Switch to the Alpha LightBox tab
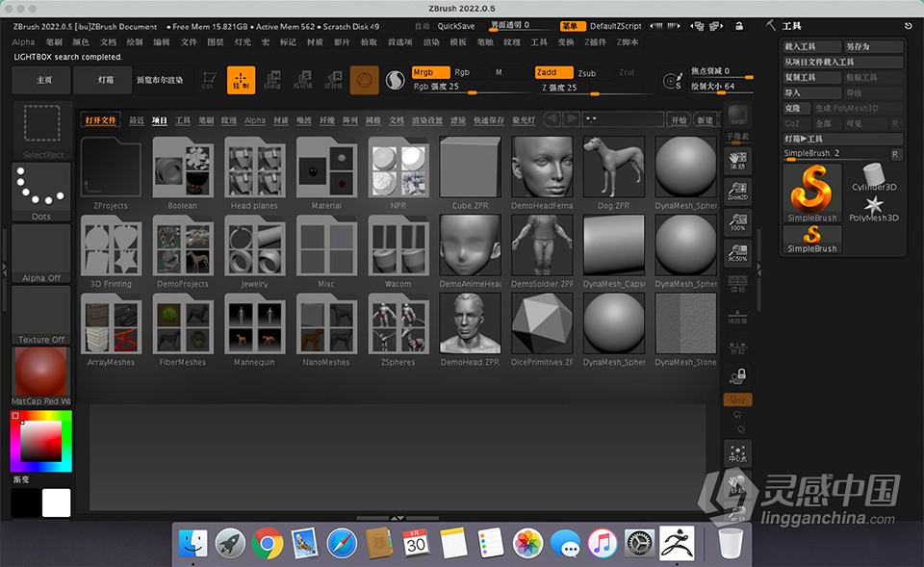This screenshot has height=567, width=924. pyautogui.click(x=254, y=120)
